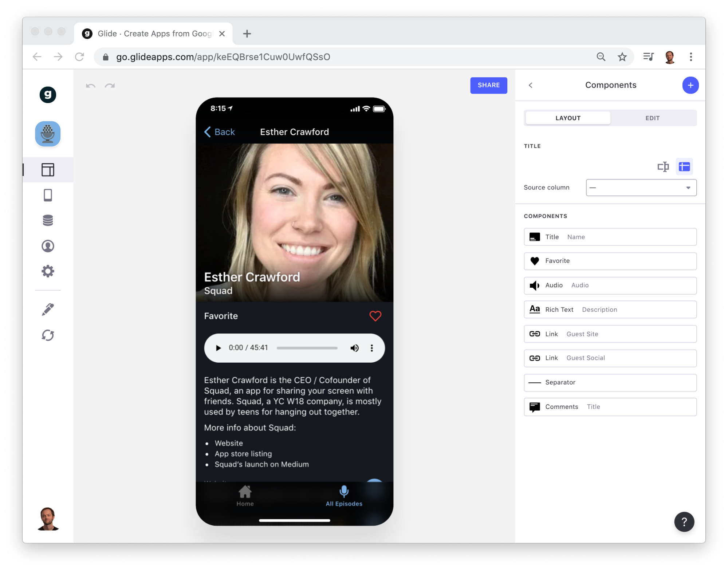Select the Comments Title component

point(610,407)
